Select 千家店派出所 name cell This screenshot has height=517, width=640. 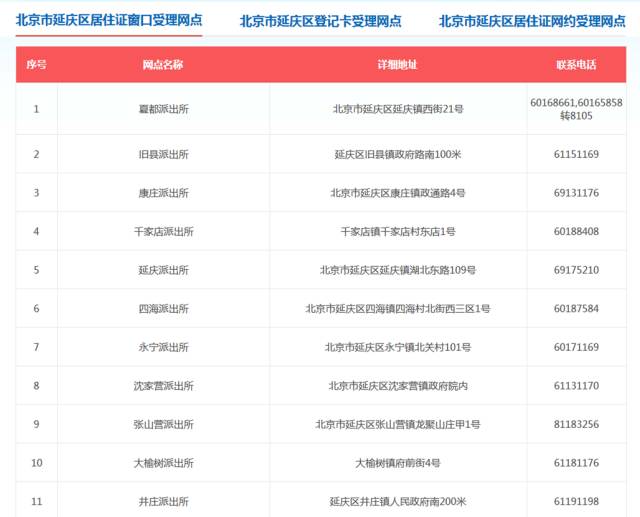(163, 231)
